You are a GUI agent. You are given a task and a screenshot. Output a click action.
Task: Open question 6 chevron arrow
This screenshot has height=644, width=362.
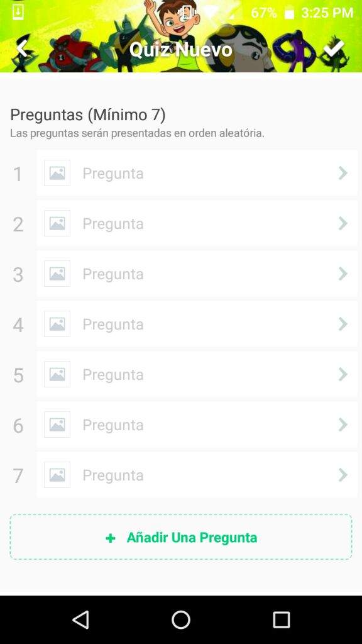(343, 425)
